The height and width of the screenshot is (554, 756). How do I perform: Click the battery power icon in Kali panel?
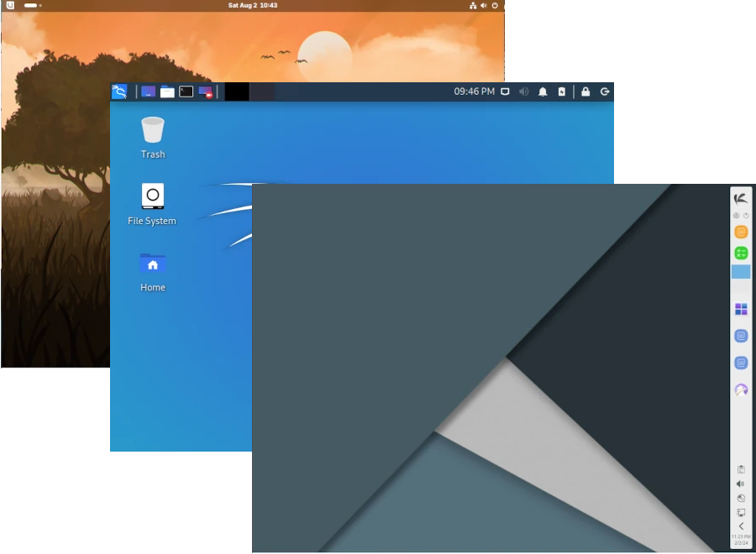point(562,91)
